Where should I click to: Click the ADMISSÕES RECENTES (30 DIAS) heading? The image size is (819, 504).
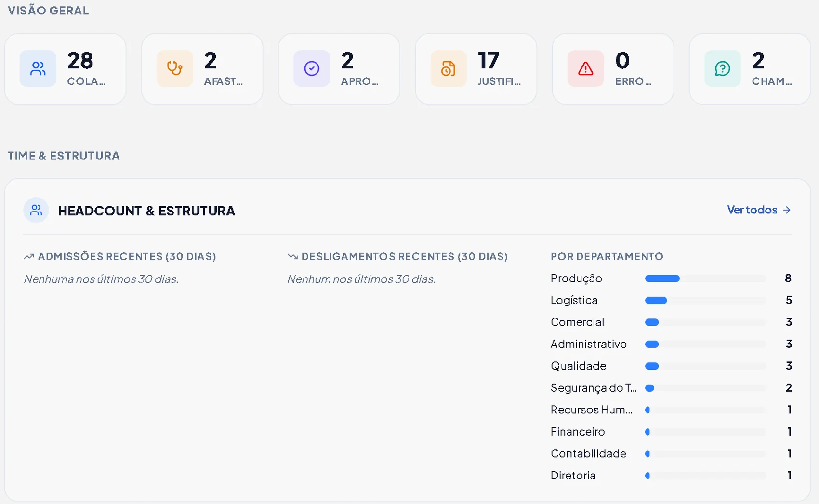[x=127, y=257]
